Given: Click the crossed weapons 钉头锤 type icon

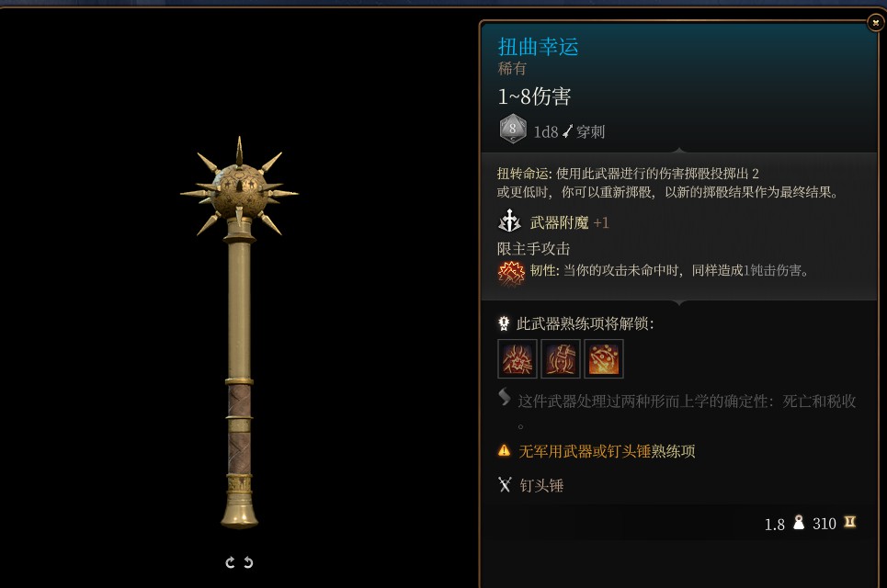Looking at the screenshot, I should (x=505, y=484).
